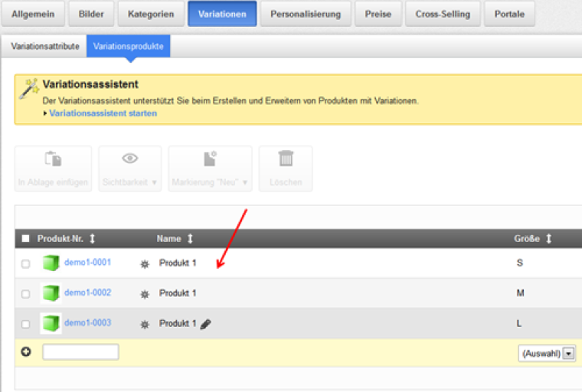Click the trash Löschen icon
The height and width of the screenshot is (392, 582).
coord(286,159)
